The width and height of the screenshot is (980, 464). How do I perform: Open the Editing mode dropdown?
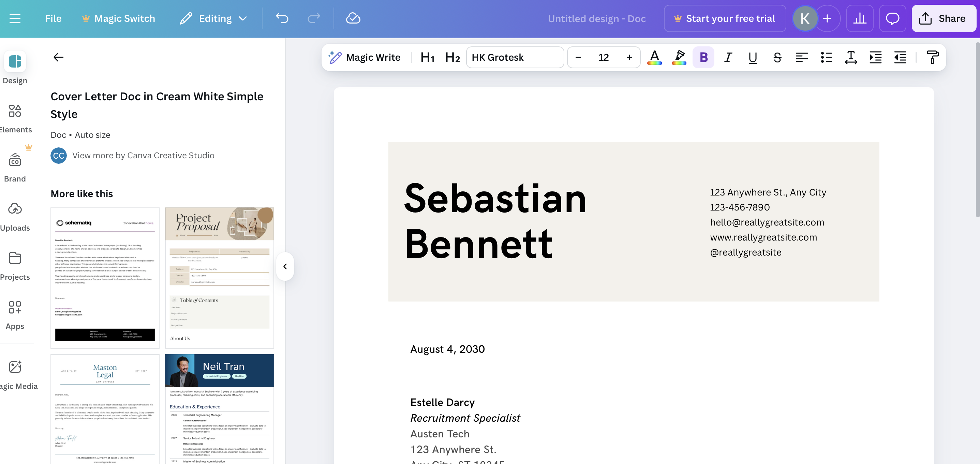214,18
